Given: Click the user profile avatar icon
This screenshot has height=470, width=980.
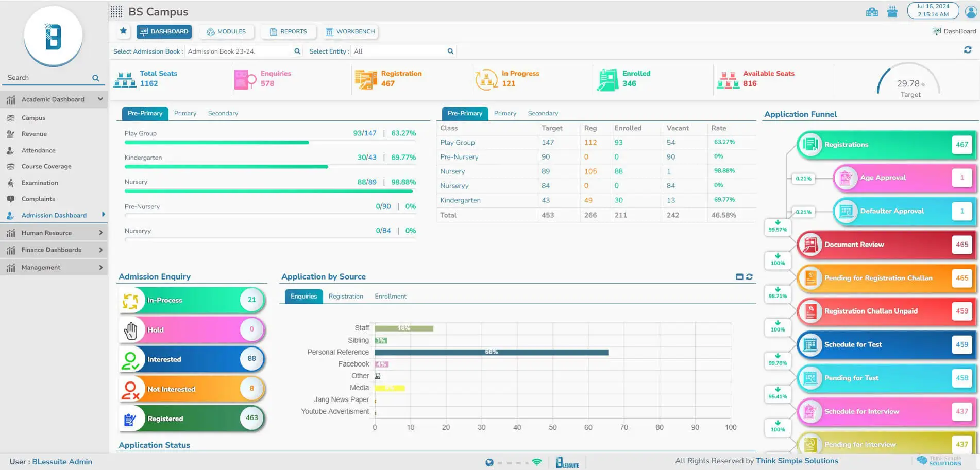Looking at the screenshot, I should coord(971,11).
